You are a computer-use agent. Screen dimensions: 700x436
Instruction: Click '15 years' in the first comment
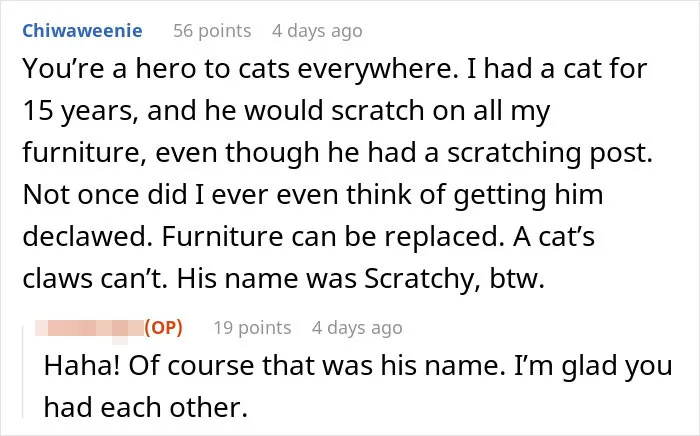point(80,111)
